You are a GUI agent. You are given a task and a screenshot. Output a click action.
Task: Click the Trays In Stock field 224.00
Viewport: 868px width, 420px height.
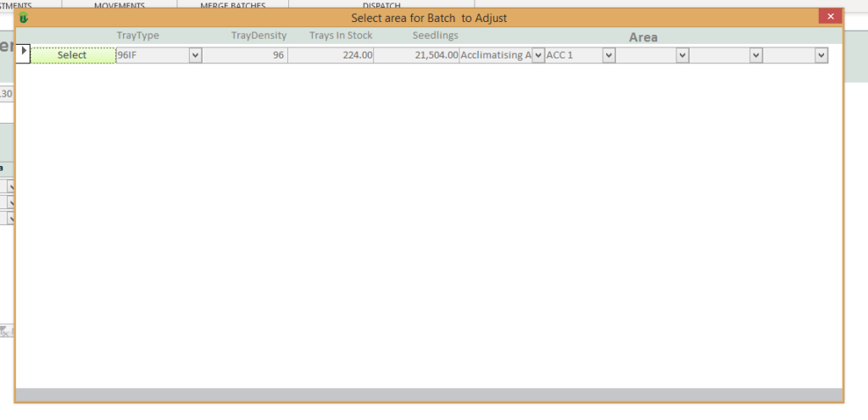331,55
